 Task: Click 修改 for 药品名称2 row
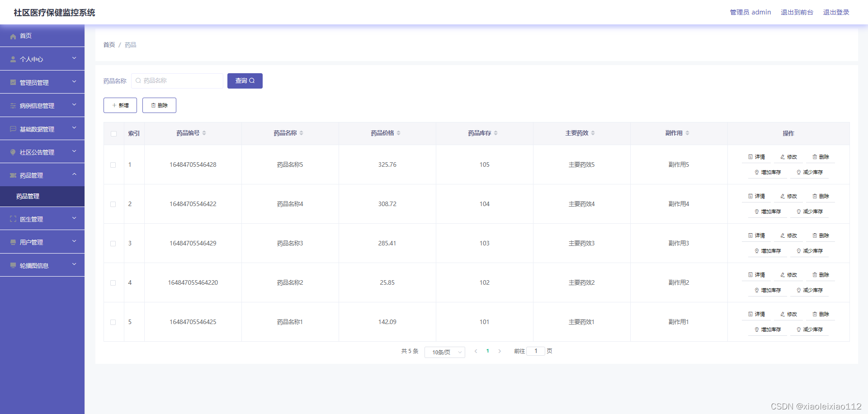tap(788, 275)
